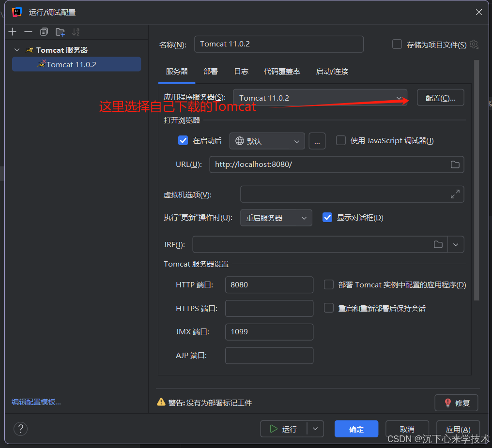The image size is (492, 448).
Task: Enable use JavaScript debugger checkbox
Action: pos(341,140)
